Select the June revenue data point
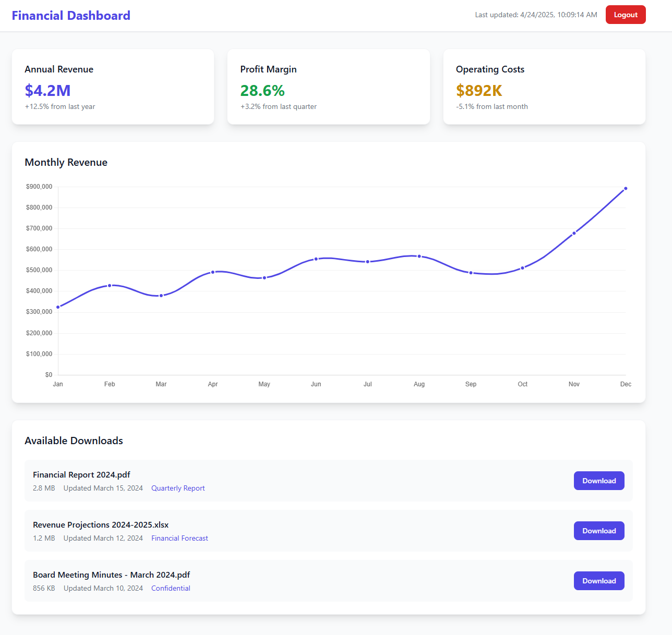Screen dimensions: 672x635 316,259
